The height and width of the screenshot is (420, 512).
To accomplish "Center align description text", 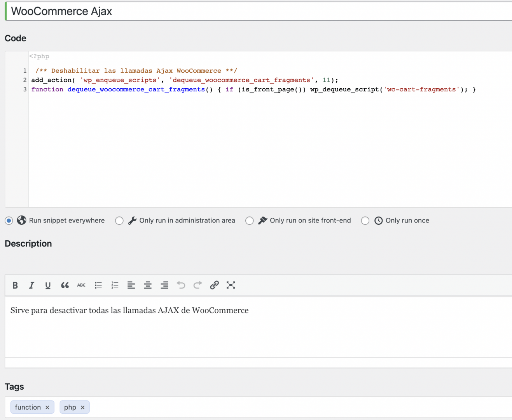I will click(148, 285).
